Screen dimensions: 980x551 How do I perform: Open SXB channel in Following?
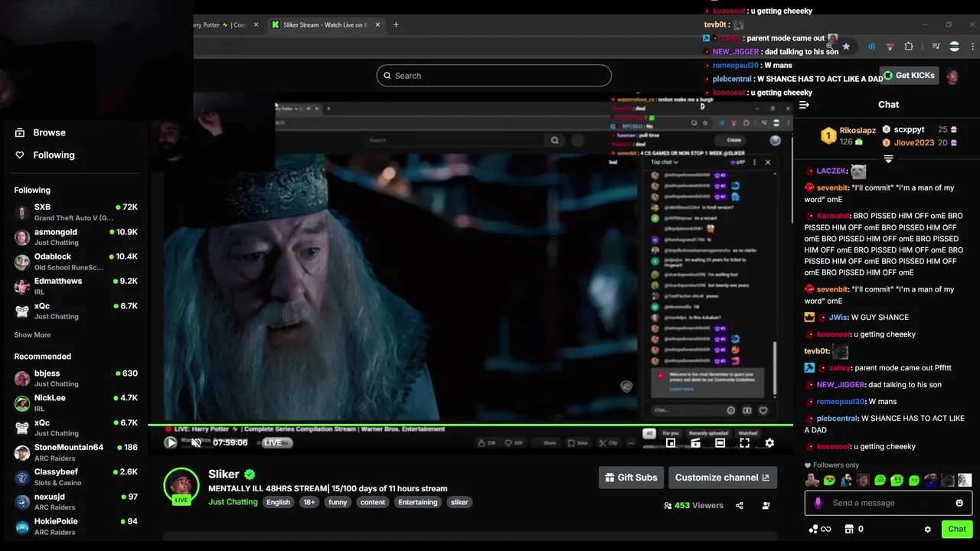[76, 212]
